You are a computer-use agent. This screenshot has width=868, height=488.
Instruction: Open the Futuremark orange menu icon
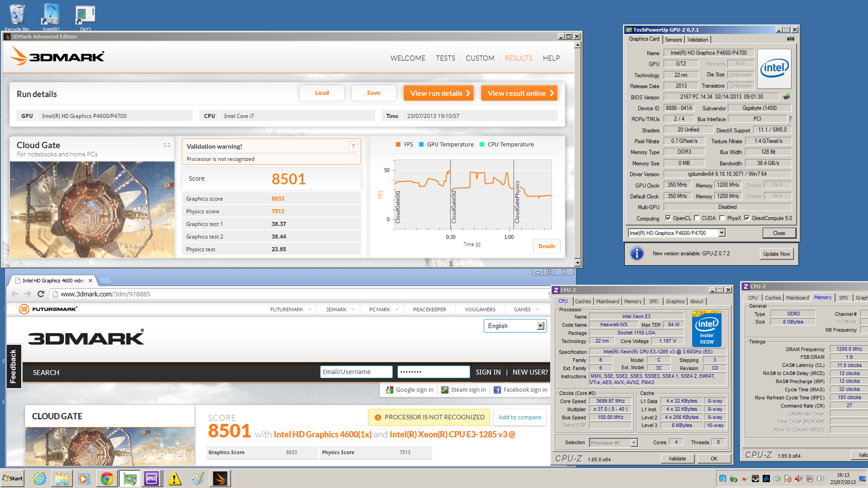tap(24, 309)
